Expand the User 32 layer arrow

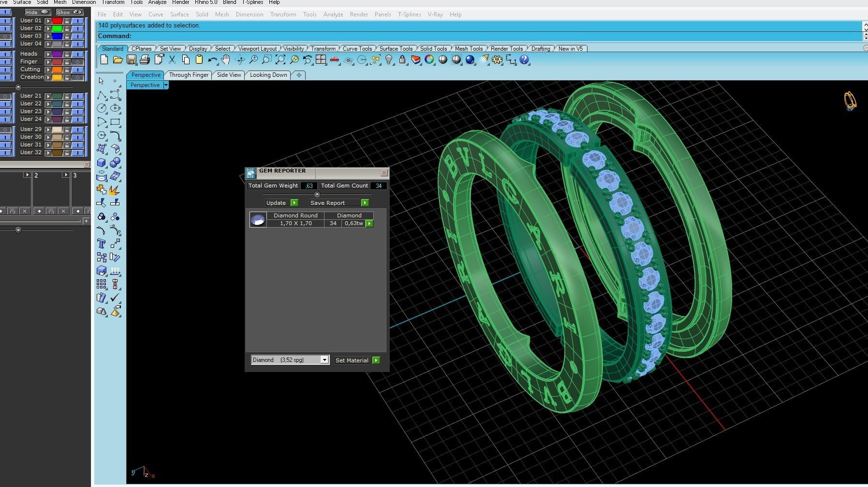click(x=48, y=153)
